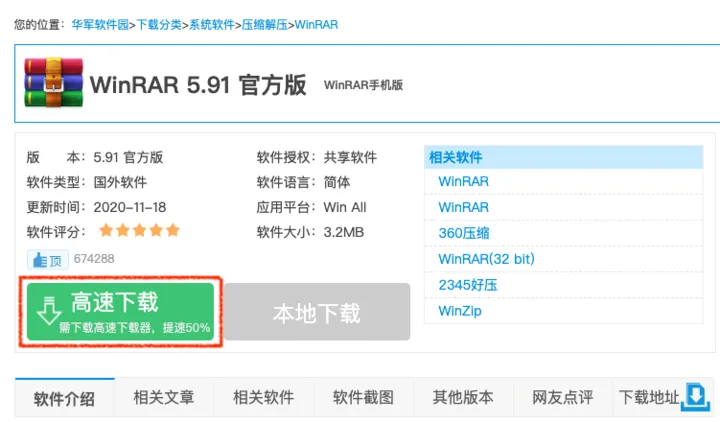Click the WinRAR 5.91 官方版 title
The image size is (720, 422).
point(198,85)
